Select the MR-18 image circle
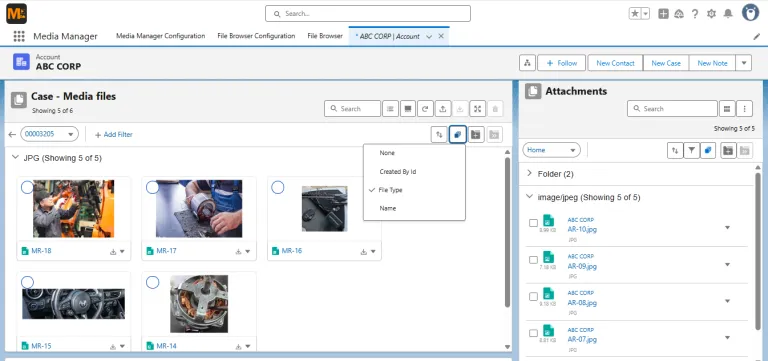768x361 pixels. tap(27, 187)
